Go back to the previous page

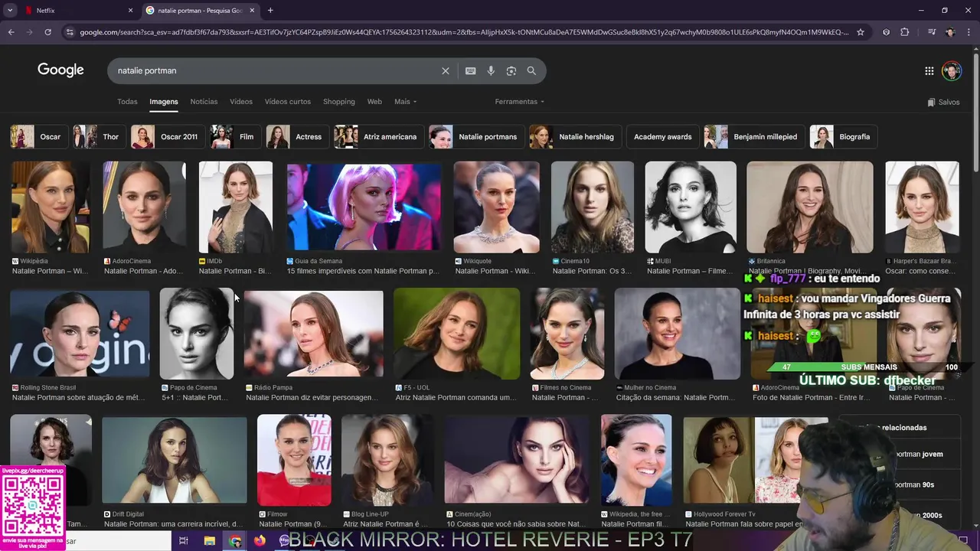tap(11, 32)
